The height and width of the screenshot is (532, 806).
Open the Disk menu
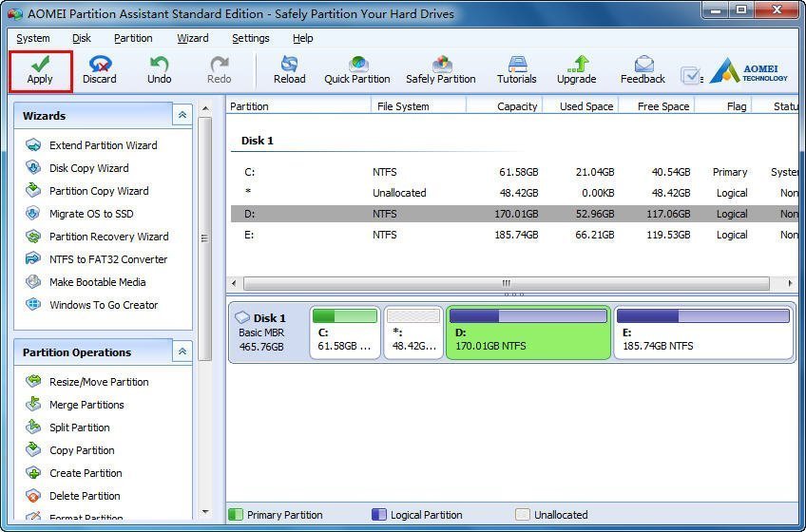(81, 39)
